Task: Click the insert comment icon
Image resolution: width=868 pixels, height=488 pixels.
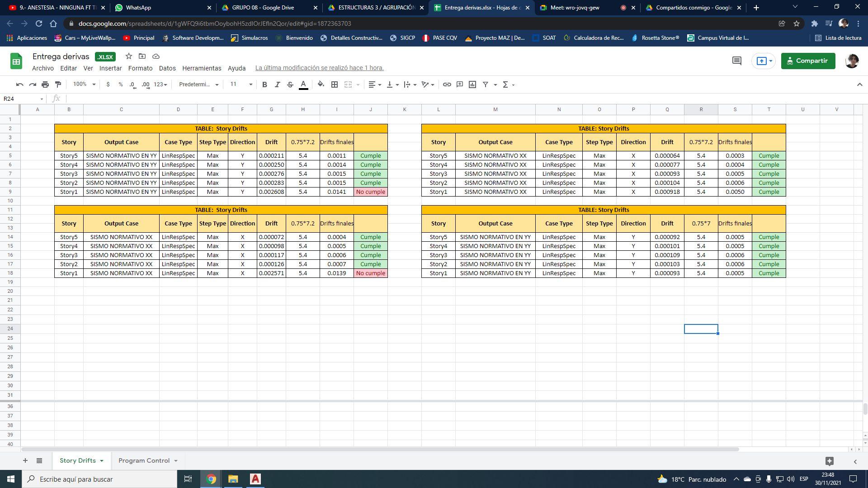Action: pos(460,84)
